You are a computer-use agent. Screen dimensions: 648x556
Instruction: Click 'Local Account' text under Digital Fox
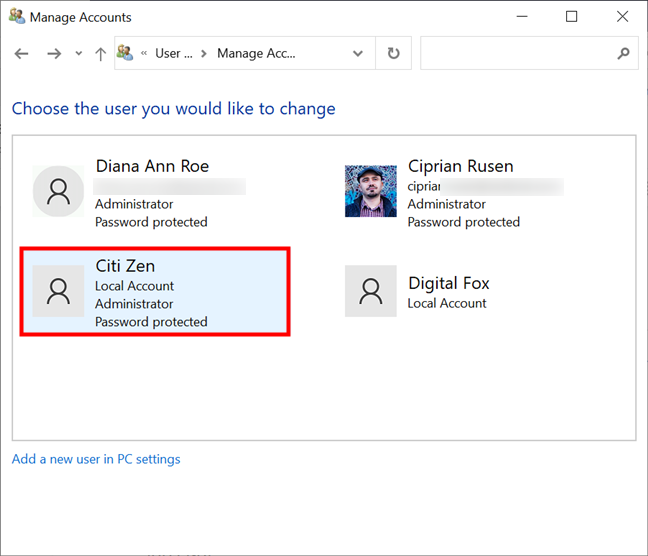pos(447,303)
